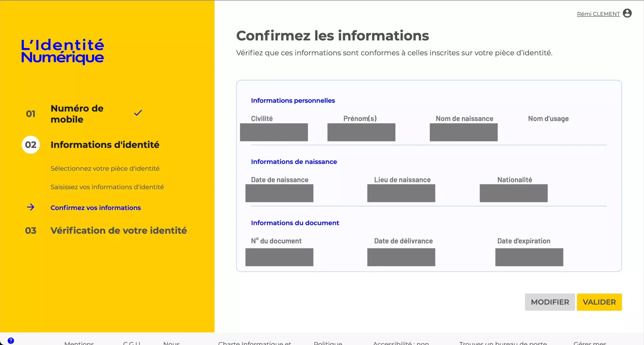The height and width of the screenshot is (345, 644).
Task: Open the blue help question mark icon
Action: (11, 340)
